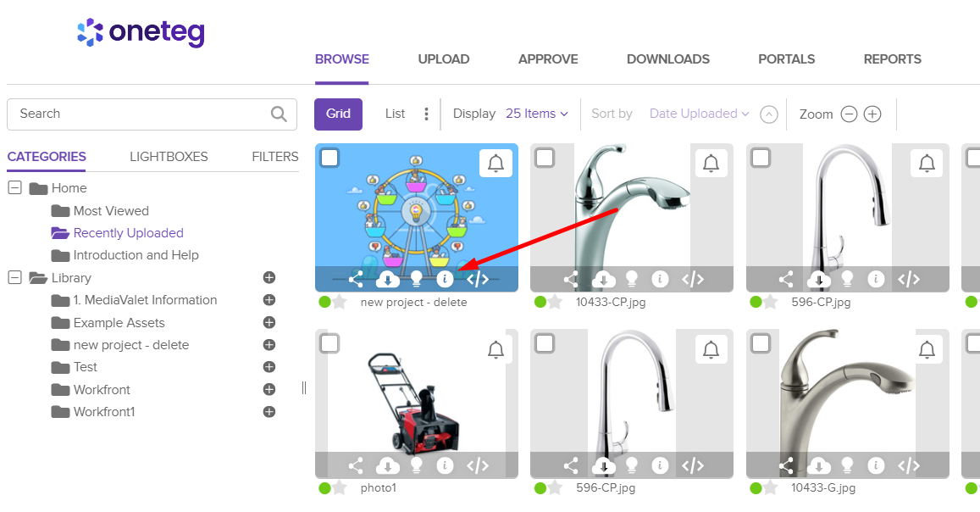Star the photo1 asset
Viewport: 980px width, 512px height.
click(340, 488)
